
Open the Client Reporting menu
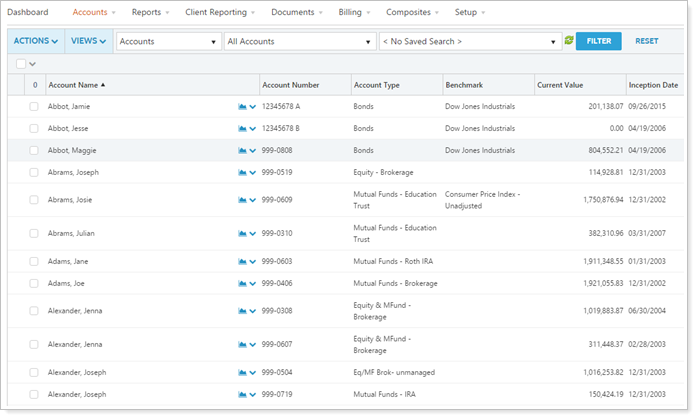[x=214, y=13]
